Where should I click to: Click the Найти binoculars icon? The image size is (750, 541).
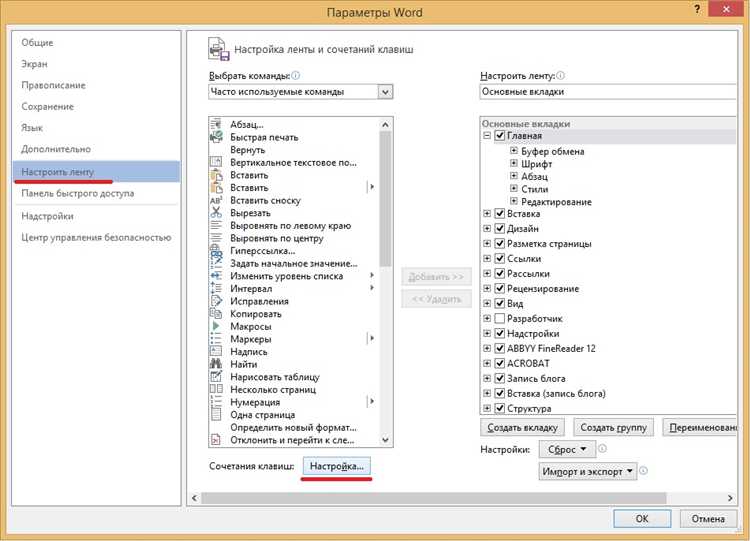(x=216, y=364)
